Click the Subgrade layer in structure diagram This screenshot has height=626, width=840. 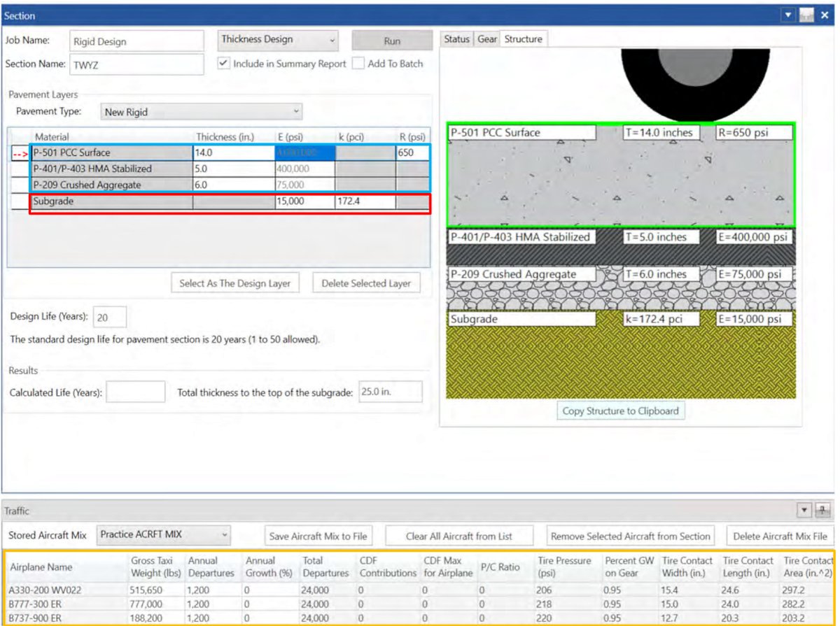[621, 355]
